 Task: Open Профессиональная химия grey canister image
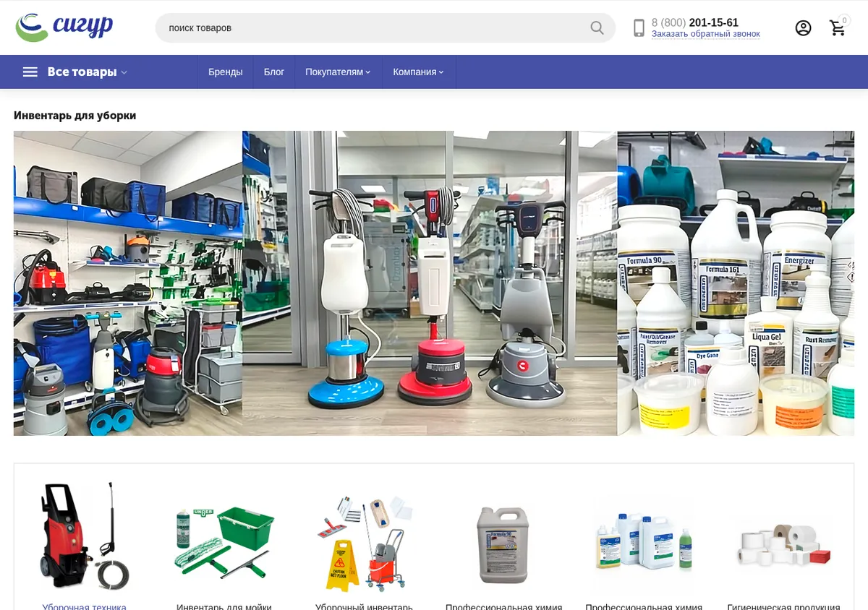pos(503,545)
